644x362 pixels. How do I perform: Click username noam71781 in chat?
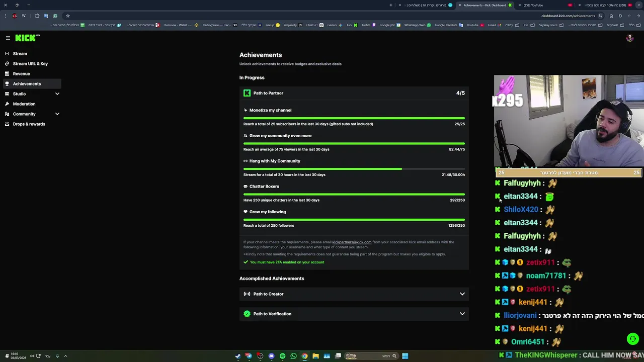[546, 276]
